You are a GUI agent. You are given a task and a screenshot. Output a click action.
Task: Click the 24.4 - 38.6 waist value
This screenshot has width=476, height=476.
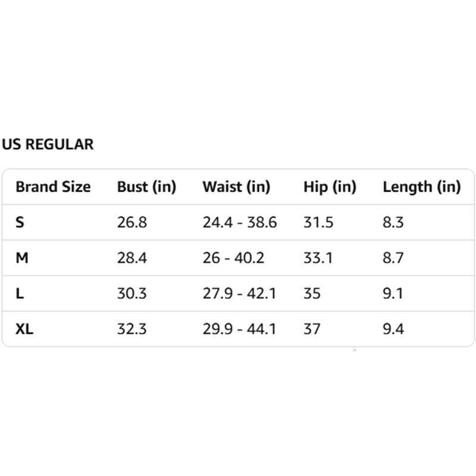[x=240, y=222]
